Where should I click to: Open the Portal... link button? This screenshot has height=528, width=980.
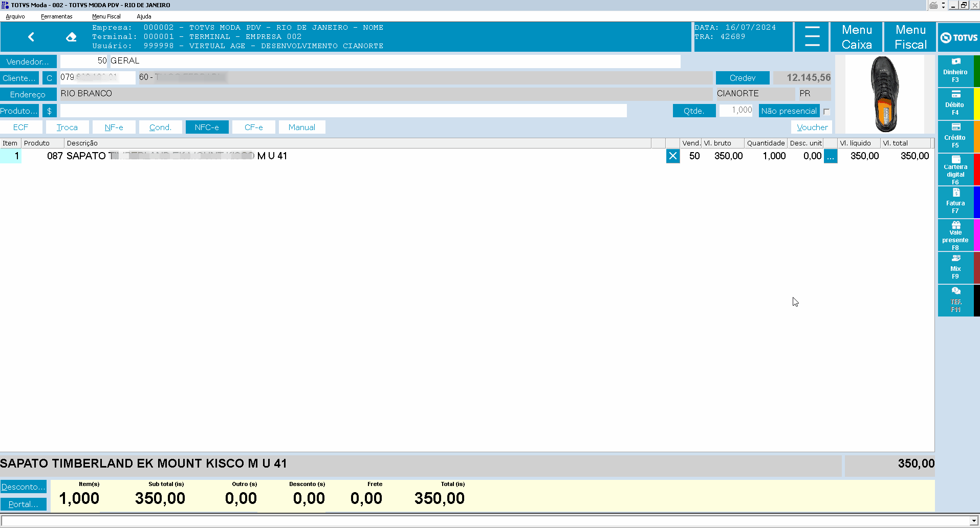(x=23, y=504)
